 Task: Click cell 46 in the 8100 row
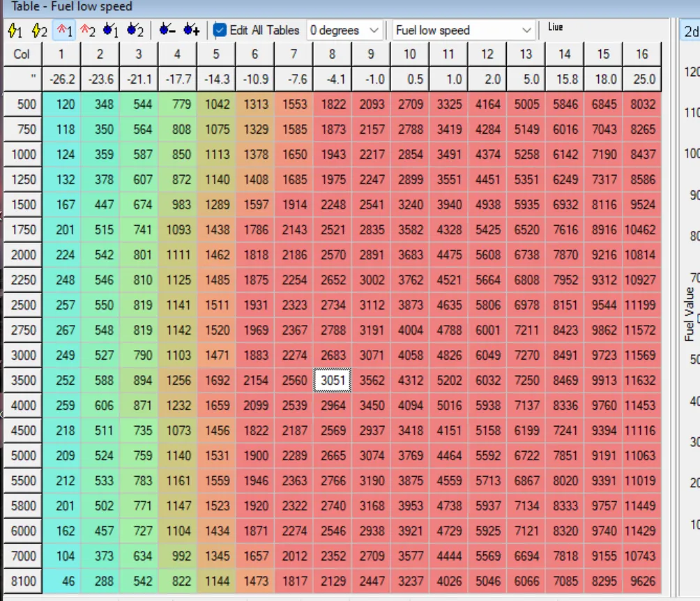click(61, 581)
